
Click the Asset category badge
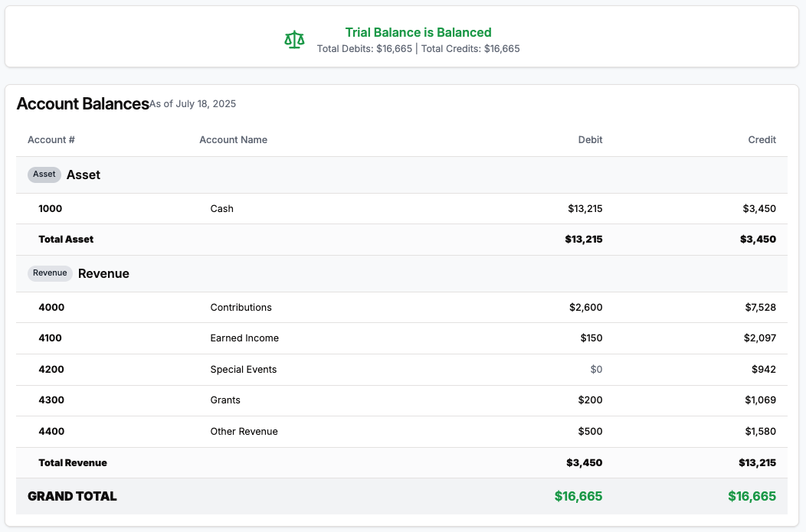coord(44,175)
